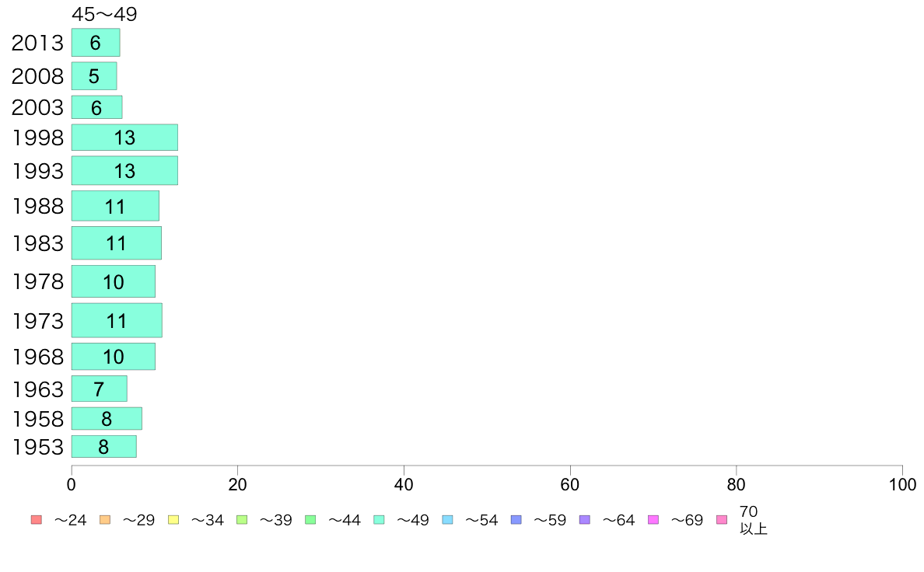The width and height of the screenshot is (924, 572).
Task: Toggle the ~39 legend color box
Action: [x=242, y=520]
